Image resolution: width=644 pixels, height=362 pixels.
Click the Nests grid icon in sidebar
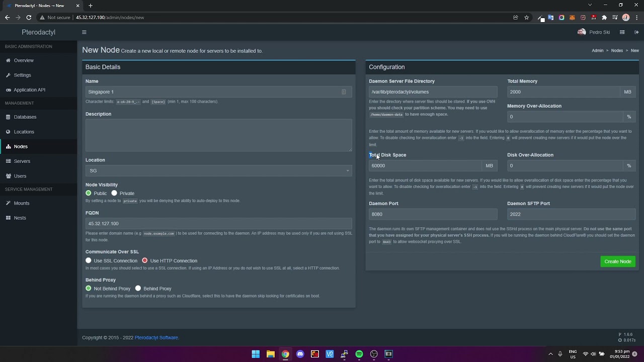tap(8, 218)
